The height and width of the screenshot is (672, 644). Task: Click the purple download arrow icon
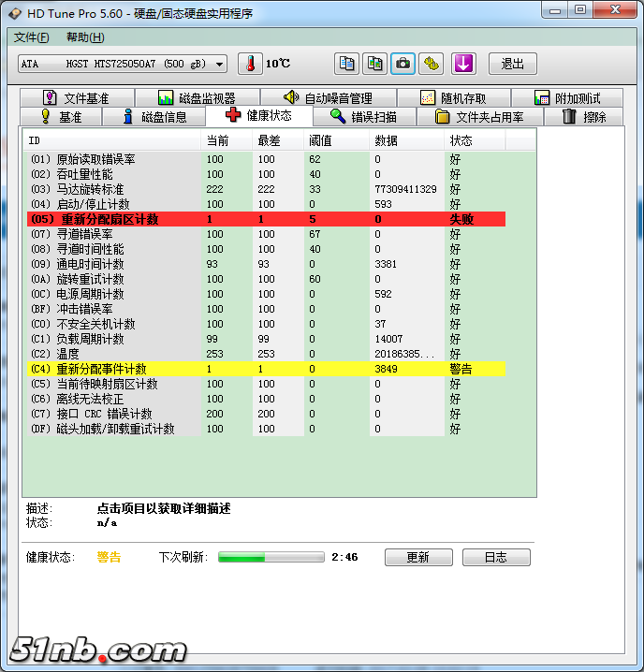tap(464, 64)
